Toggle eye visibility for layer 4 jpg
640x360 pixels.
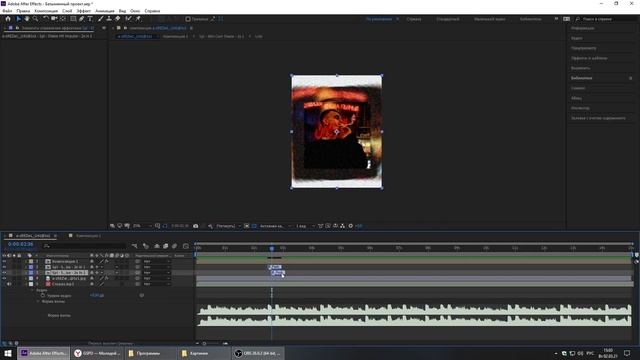pyautogui.click(x=4, y=278)
